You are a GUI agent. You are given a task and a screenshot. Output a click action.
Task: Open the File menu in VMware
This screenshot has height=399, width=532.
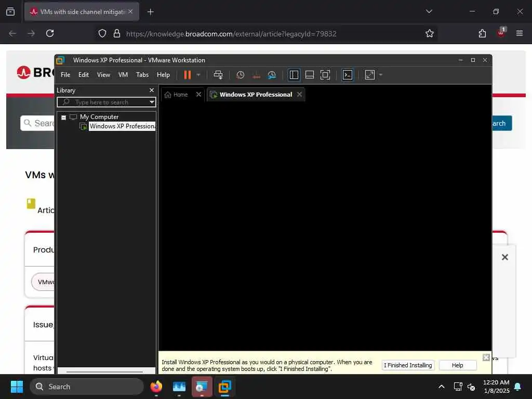[x=65, y=75]
